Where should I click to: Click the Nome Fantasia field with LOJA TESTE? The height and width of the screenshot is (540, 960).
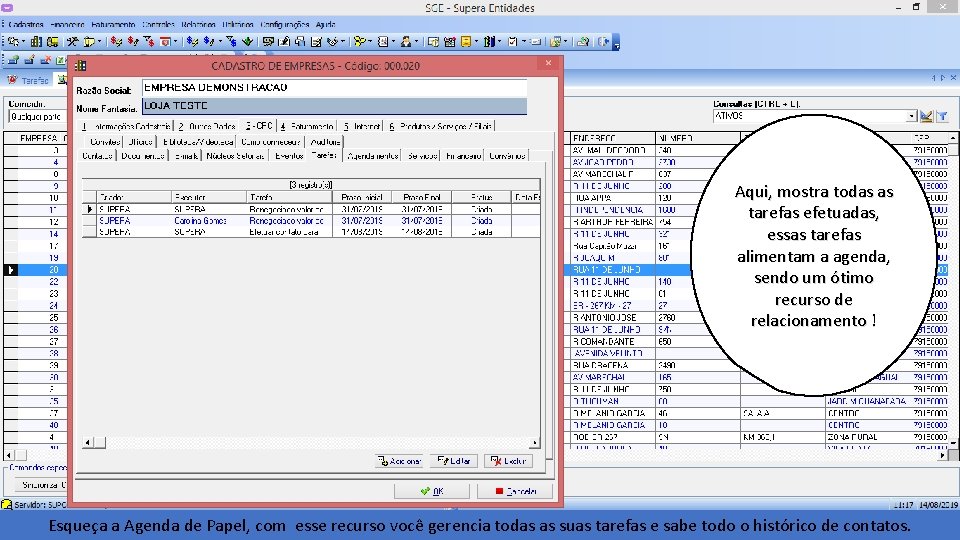click(x=334, y=106)
